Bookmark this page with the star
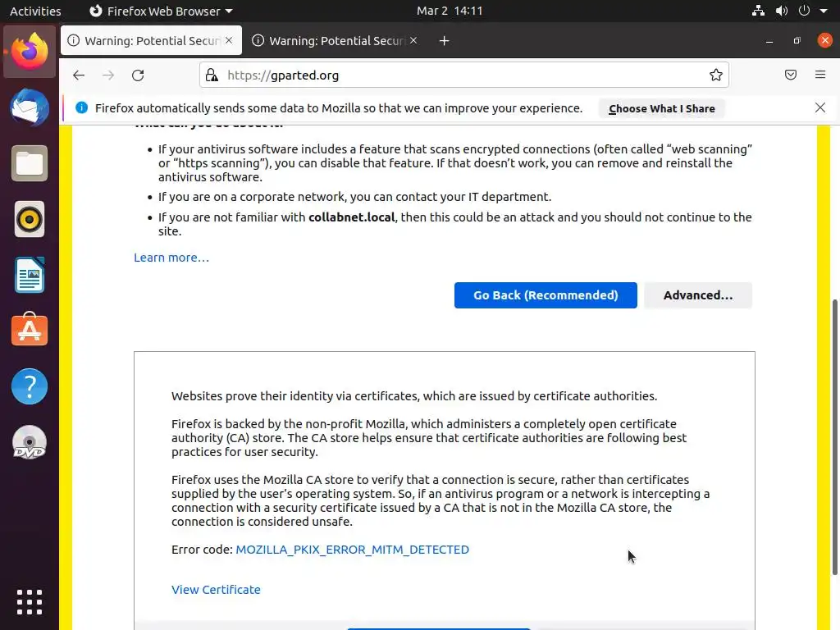Screen dimensions: 840x630 pyautogui.click(x=715, y=75)
